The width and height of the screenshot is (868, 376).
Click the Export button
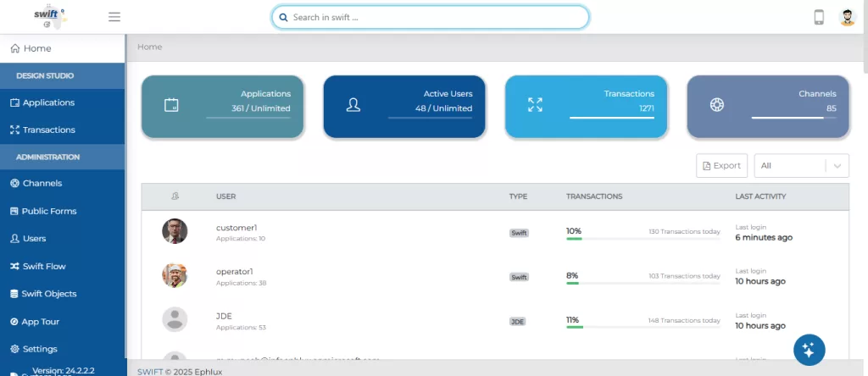(721, 166)
